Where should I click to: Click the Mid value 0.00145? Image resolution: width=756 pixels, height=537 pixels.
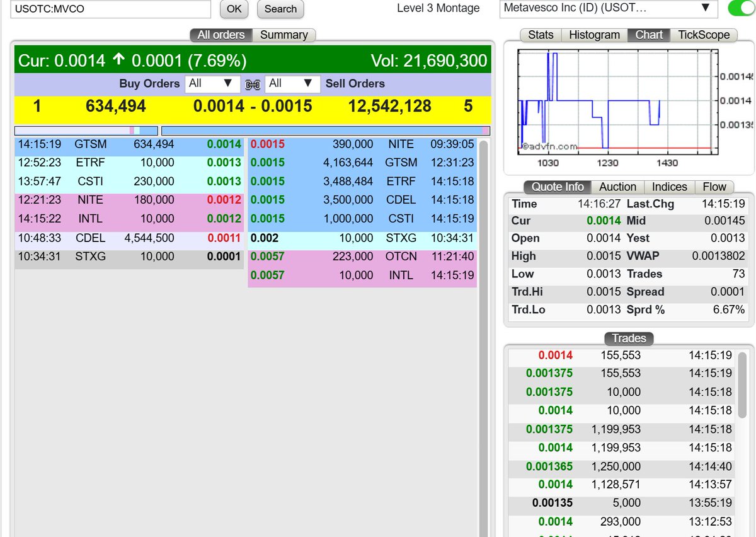click(724, 221)
